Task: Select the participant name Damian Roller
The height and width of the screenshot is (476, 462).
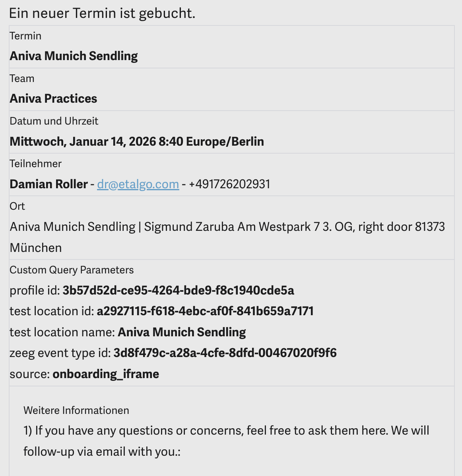Action: point(49,184)
